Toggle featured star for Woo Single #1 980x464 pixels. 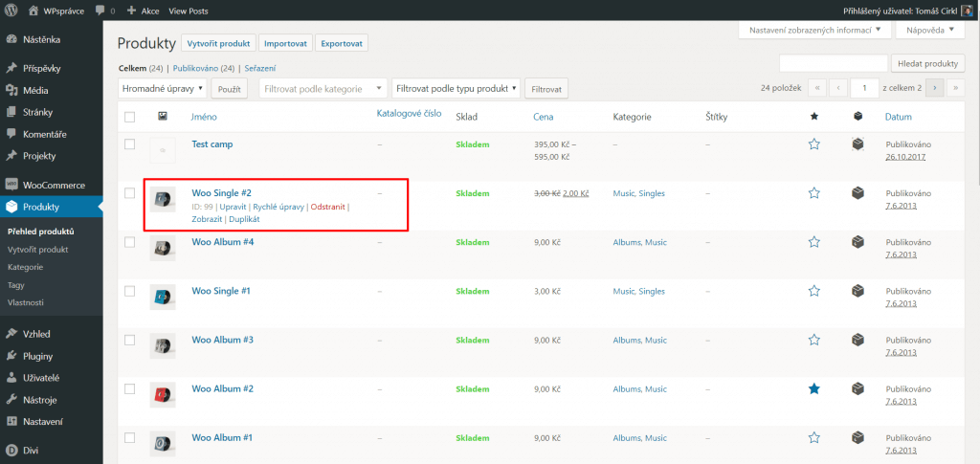[x=813, y=291]
